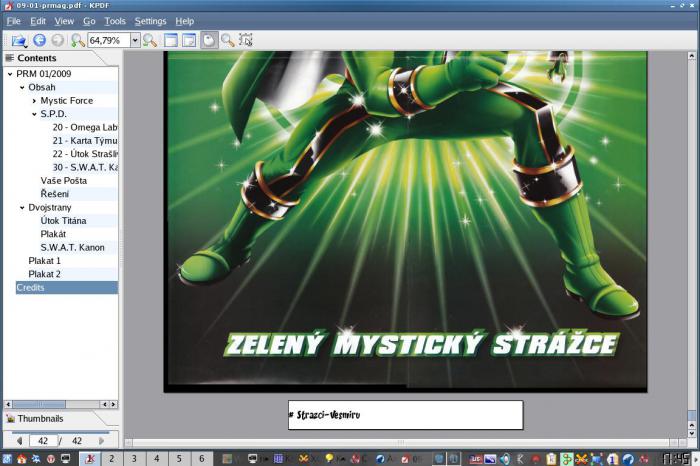The image size is (700, 466).
Task: Select '30 - S.W.A.T. Ka' contents entry
Action: click(85, 167)
